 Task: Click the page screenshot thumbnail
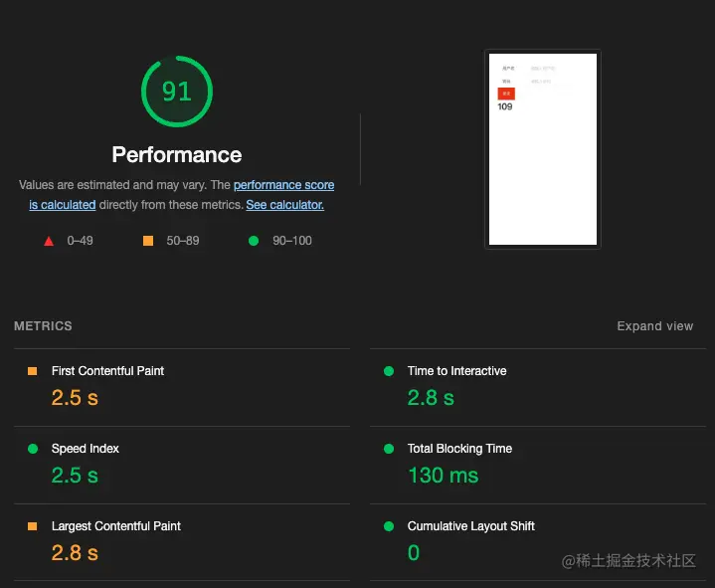coord(542,148)
